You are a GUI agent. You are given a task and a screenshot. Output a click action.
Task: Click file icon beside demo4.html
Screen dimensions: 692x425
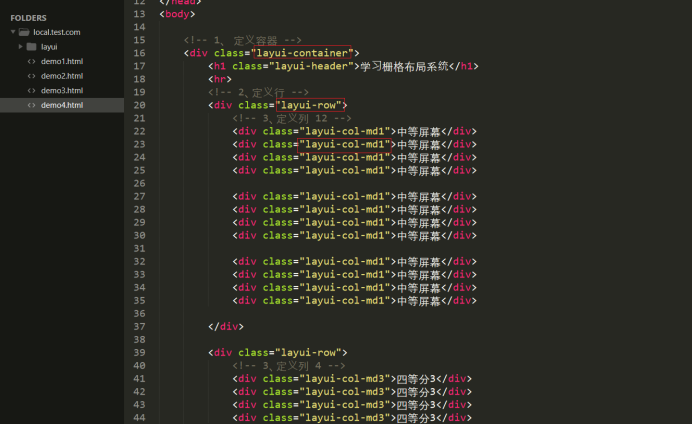(x=31, y=105)
